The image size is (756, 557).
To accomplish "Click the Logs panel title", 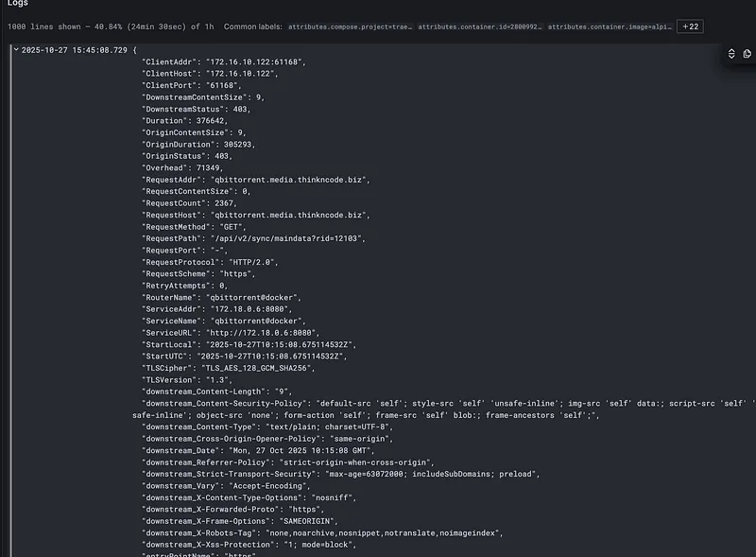I will pyautogui.click(x=17, y=4).
